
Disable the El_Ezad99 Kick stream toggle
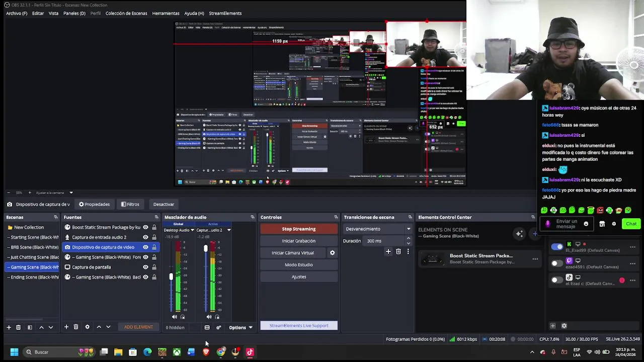[557, 247]
